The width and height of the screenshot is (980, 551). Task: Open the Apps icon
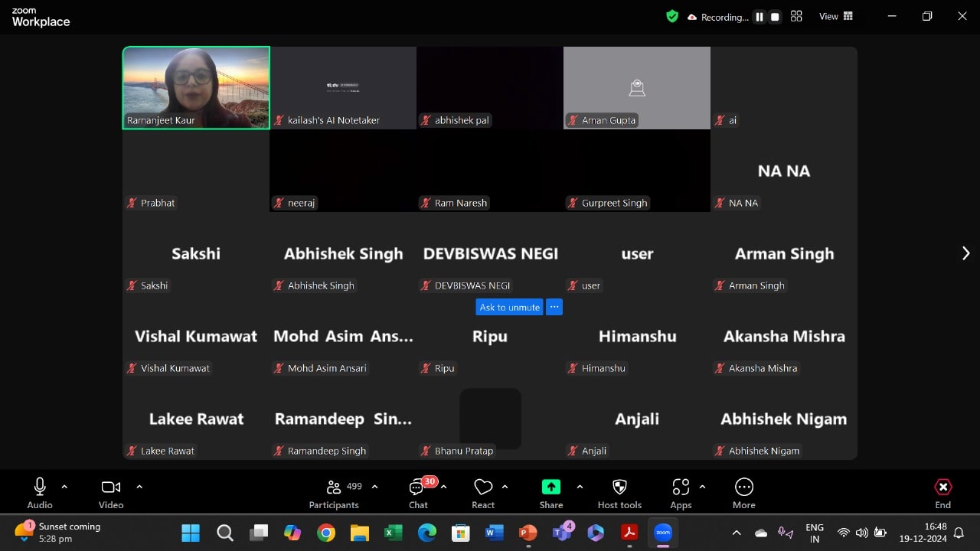681,487
